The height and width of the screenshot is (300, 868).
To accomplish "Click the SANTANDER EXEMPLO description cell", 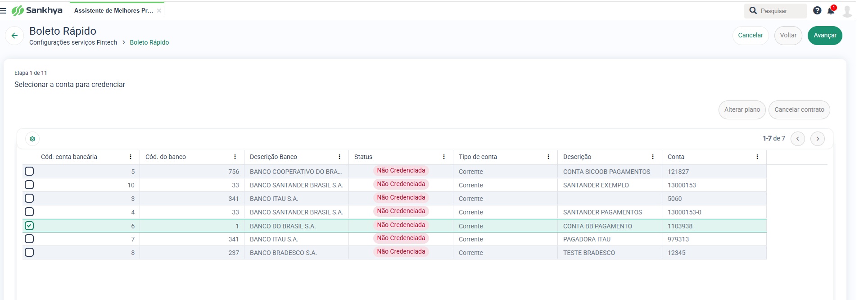I will [610, 185].
